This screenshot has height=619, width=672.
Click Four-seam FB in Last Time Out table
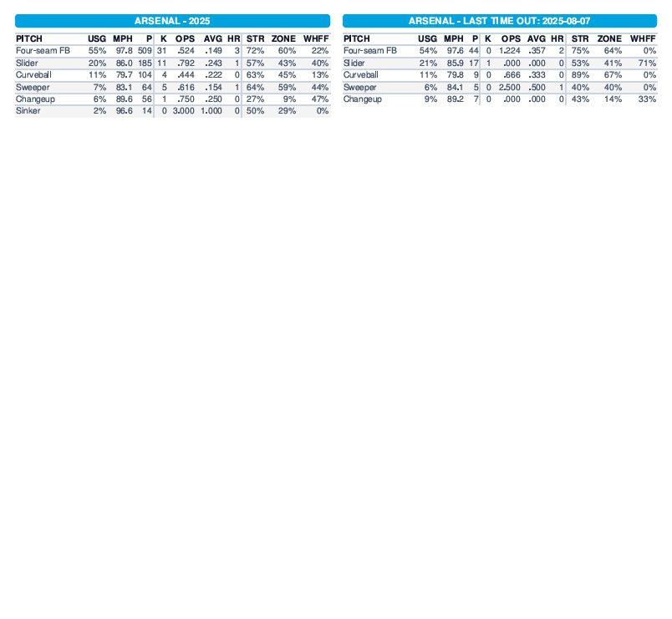(x=369, y=51)
